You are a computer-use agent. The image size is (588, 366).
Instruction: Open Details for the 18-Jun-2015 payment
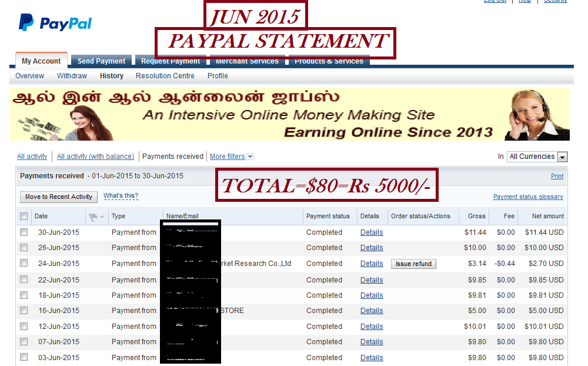pos(372,295)
